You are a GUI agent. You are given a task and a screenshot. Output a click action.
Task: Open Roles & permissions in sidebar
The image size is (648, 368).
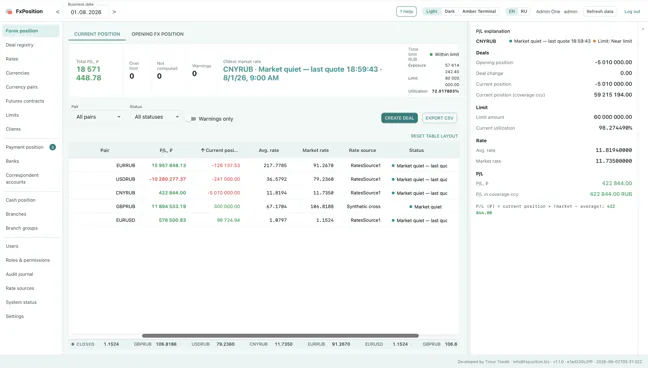(31, 260)
